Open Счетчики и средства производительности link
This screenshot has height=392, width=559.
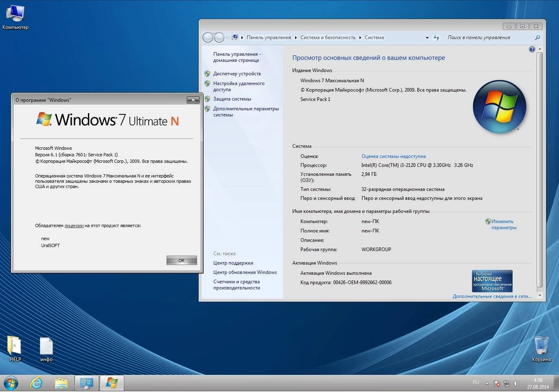(x=237, y=285)
